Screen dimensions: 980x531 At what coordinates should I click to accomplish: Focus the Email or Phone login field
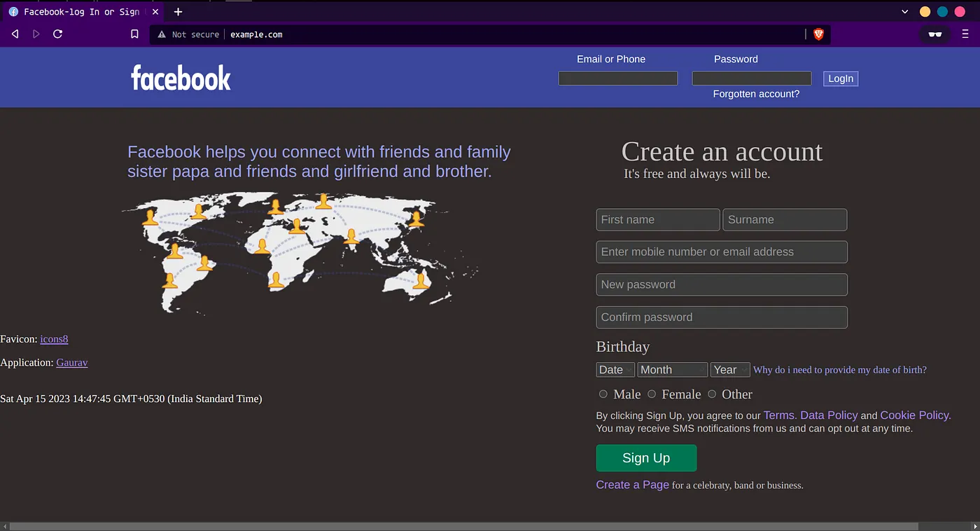(x=618, y=78)
